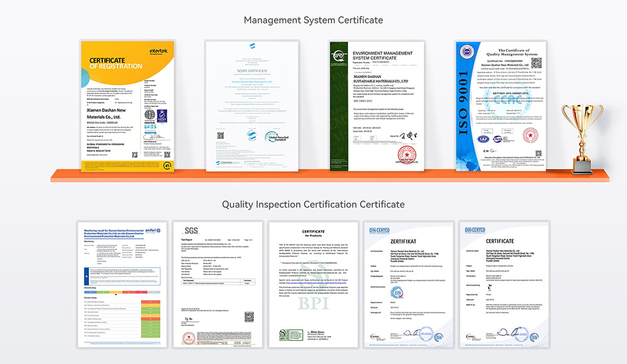Open the amfori monitoring result document
Image resolution: width=627 pixels, height=364 pixels.
tap(122, 284)
